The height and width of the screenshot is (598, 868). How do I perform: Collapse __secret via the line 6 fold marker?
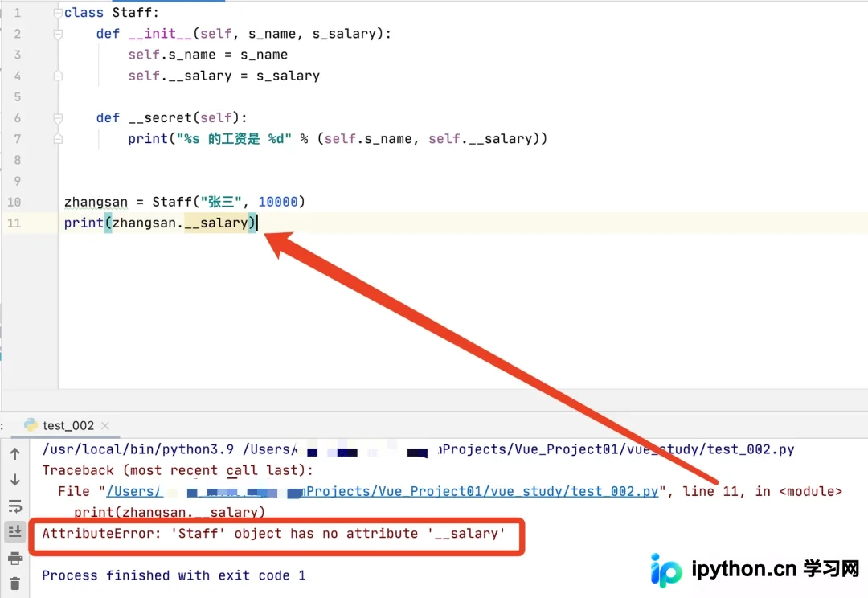click(x=58, y=118)
